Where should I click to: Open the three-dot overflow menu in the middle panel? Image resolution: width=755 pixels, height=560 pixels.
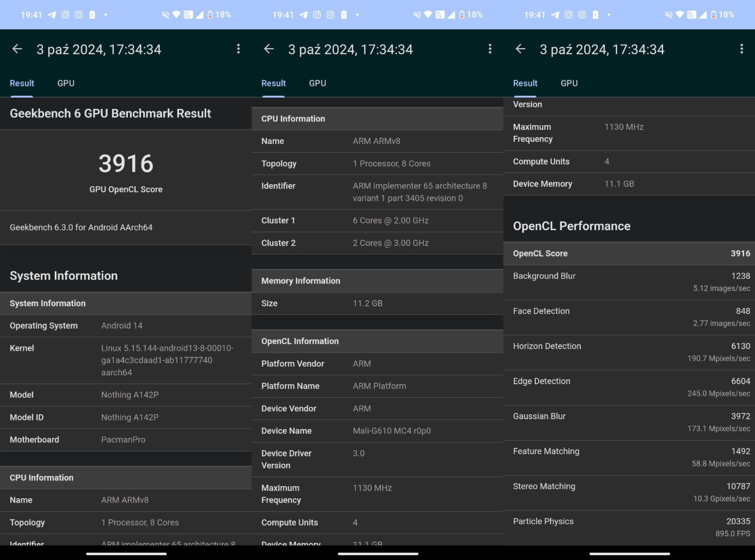490,49
